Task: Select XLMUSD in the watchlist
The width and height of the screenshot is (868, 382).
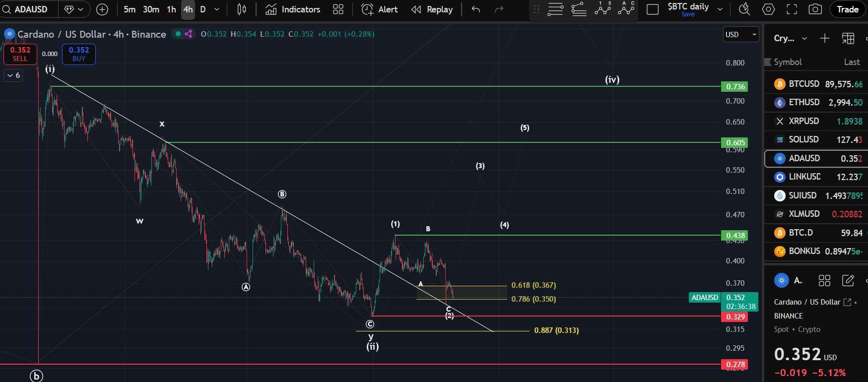Action: [x=816, y=214]
